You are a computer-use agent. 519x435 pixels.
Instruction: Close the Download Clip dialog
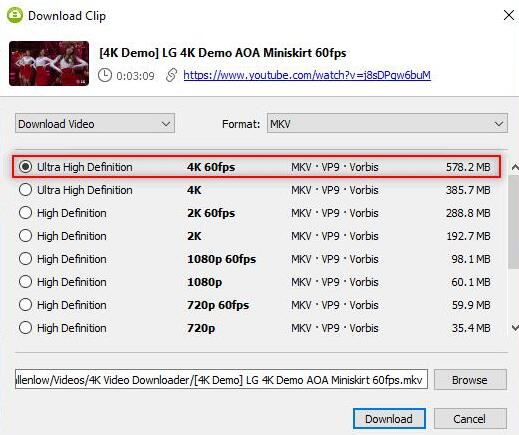(x=508, y=15)
